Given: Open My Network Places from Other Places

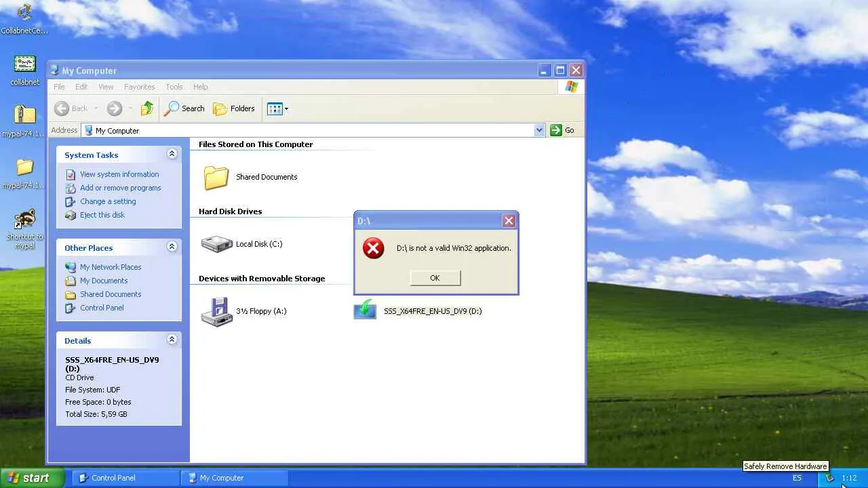Looking at the screenshot, I should click(x=111, y=267).
